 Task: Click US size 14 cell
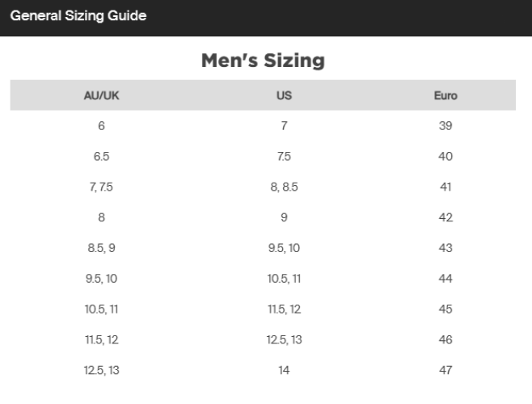pyautogui.click(x=284, y=370)
